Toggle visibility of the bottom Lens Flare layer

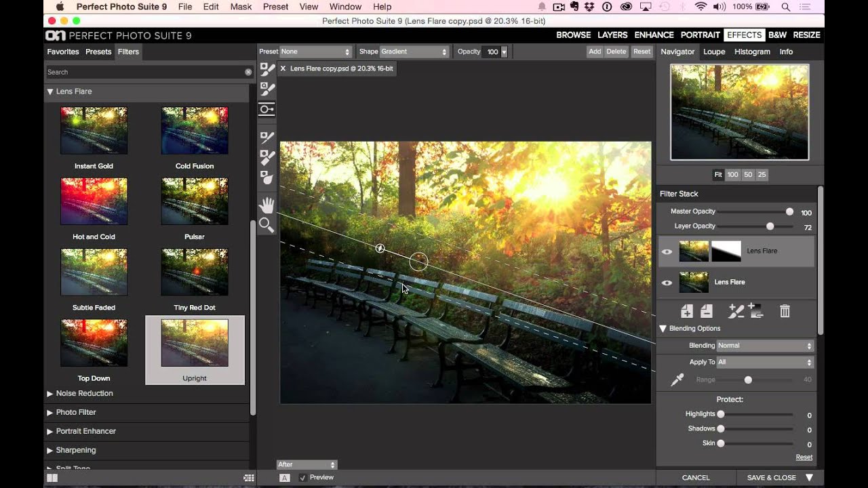[x=667, y=283]
